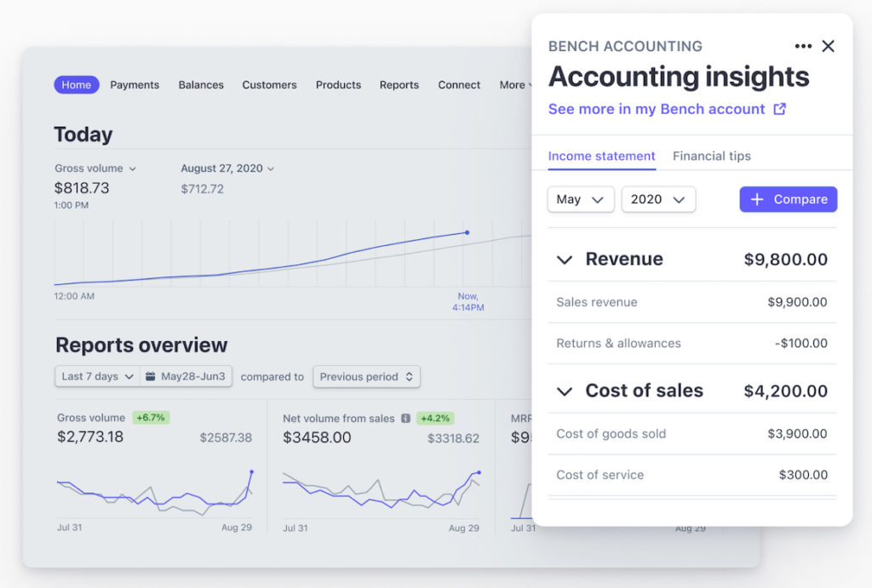This screenshot has height=588, width=872.
Task: Open See more in my Bench account
Action: [x=667, y=109]
